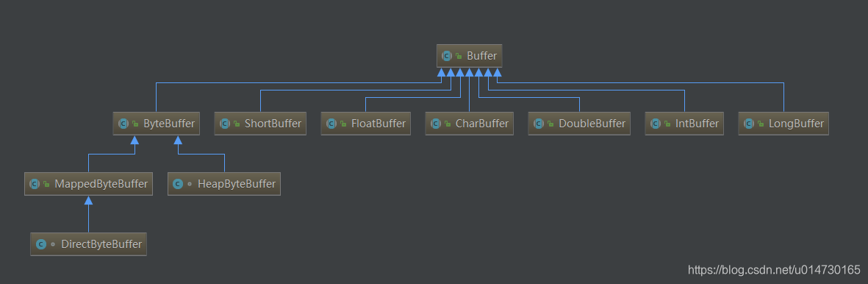Image resolution: width=868 pixels, height=284 pixels.
Task: Click the package-private dot icon on DirectByteBuffer
Action: [x=53, y=244]
